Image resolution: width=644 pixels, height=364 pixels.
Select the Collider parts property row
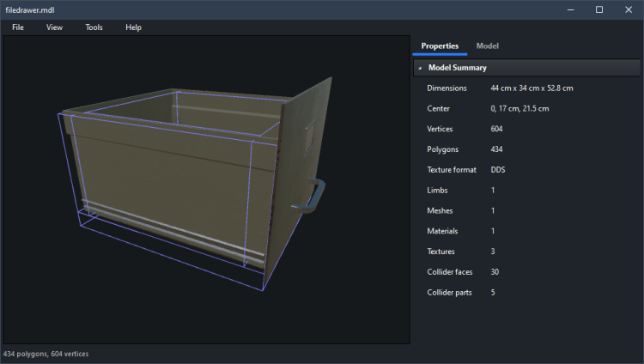(x=450, y=293)
